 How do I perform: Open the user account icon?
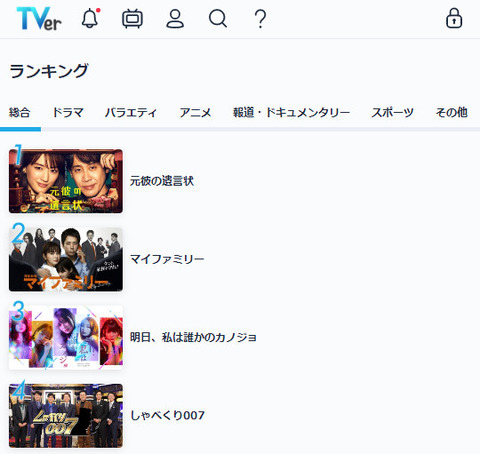coord(175,19)
